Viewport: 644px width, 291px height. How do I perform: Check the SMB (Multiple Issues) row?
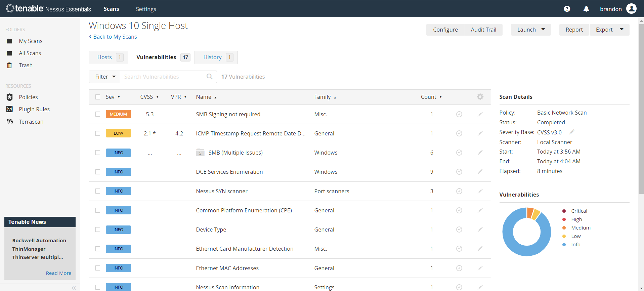98,153
